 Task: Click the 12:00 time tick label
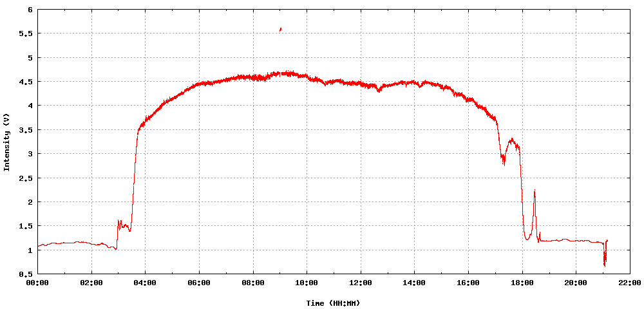(361, 283)
